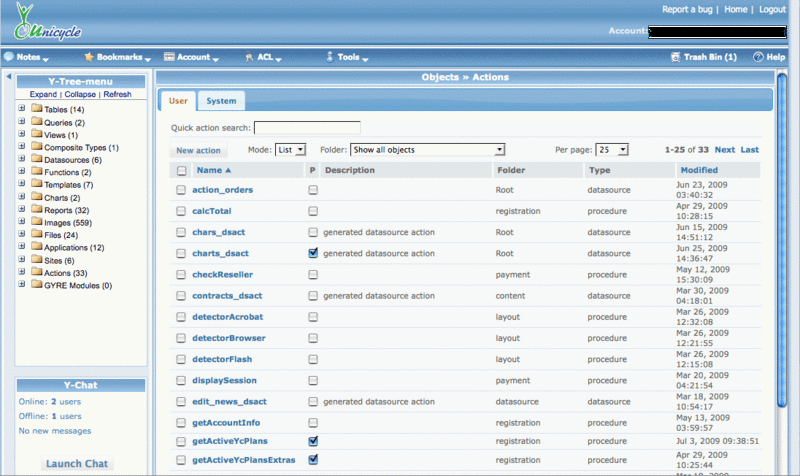Open the Tools menu

pyautogui.click(x=347, y=58)
